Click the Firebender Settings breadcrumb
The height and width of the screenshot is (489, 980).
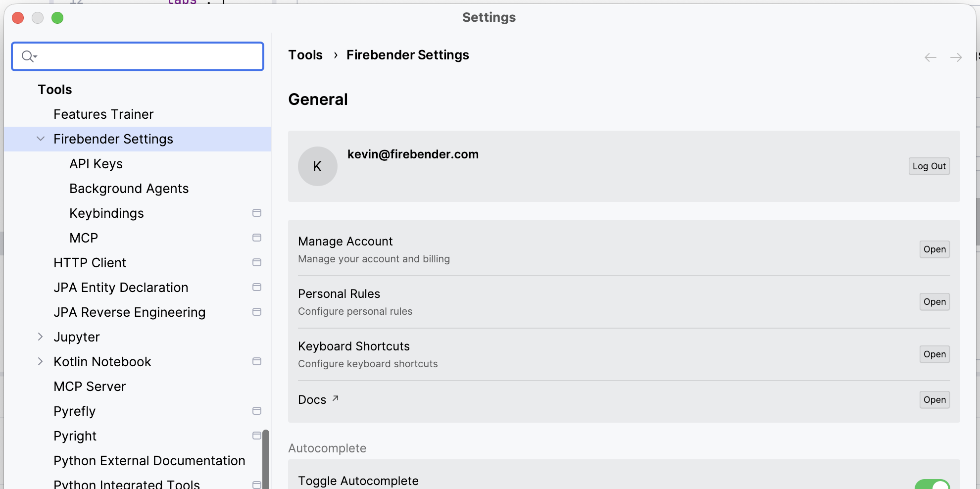[407, 55]
